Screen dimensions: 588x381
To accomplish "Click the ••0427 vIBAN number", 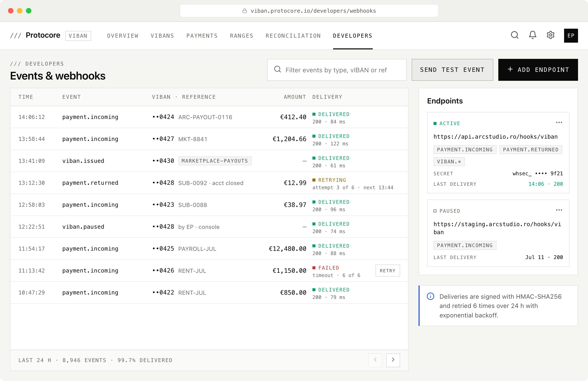I will point(163,139).
